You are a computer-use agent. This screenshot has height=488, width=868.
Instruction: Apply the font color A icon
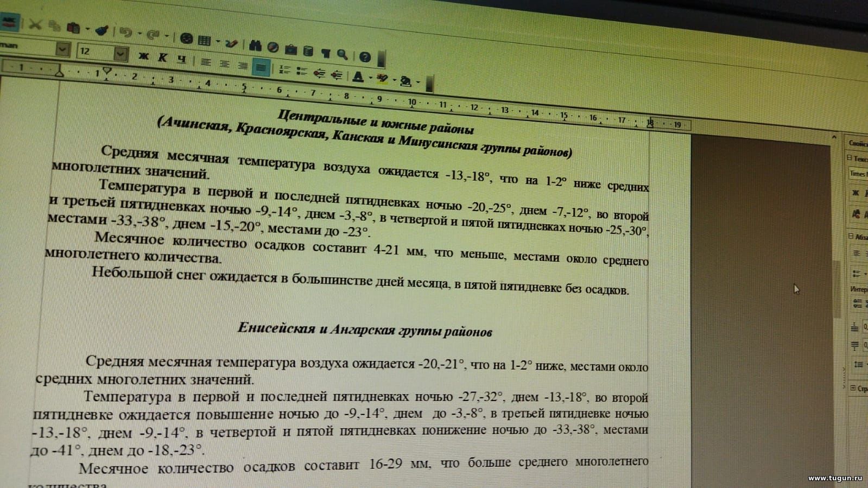(x=358, y=77)
